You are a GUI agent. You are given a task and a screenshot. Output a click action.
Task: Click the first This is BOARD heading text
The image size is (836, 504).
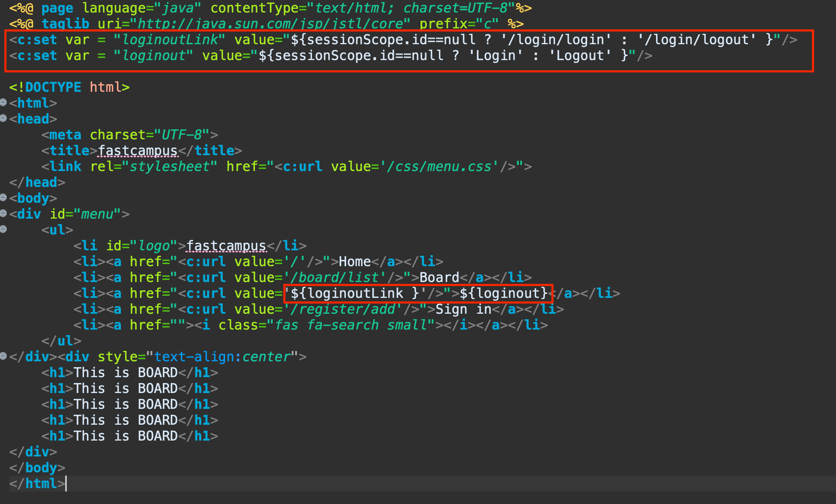pyautogui.click(x=126, y=373)
